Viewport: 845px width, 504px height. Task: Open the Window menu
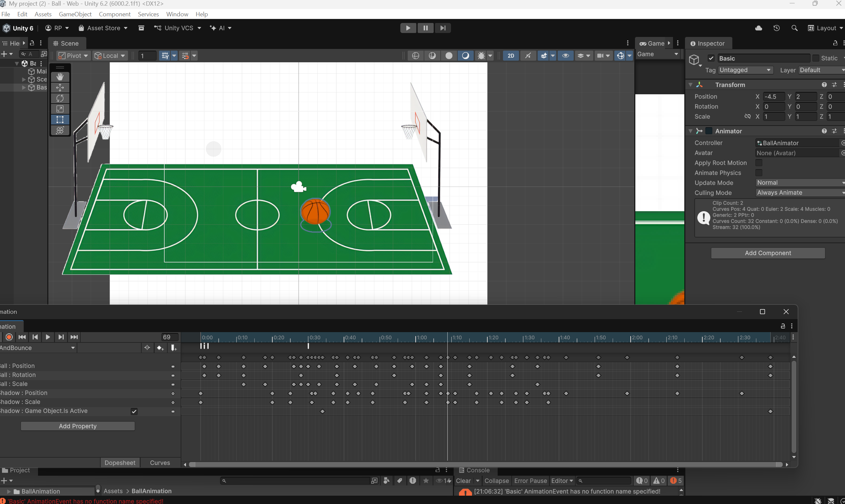pyautogui.click(x=177, y=14)
